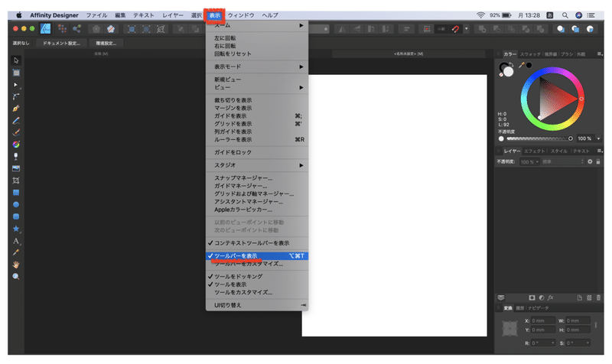Uncheck ツールをドッキング
Screen dimensions: 612x364
click(257, 276)
